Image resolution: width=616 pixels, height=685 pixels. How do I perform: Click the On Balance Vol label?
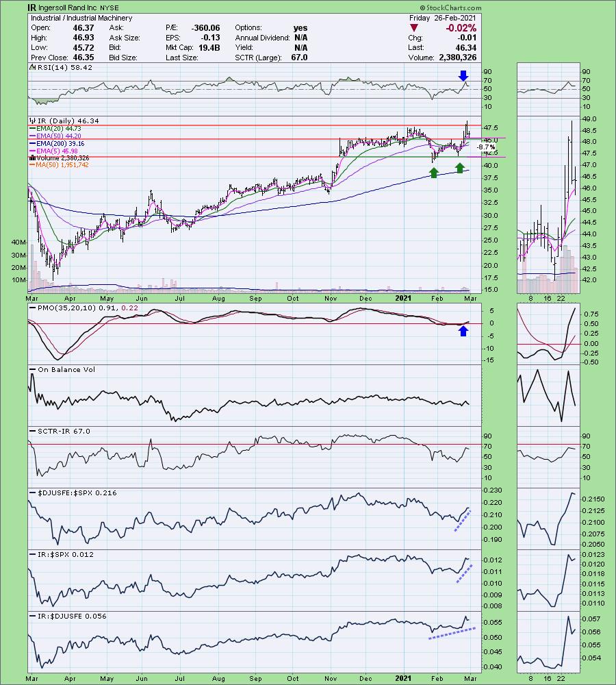click(x=66, y=370)
